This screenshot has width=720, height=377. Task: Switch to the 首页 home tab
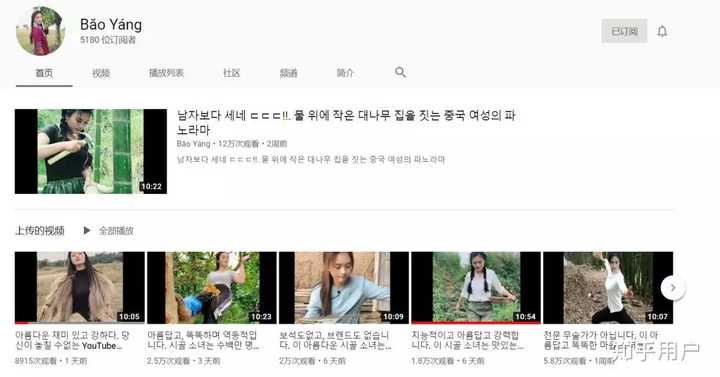(x=44, y=73)
